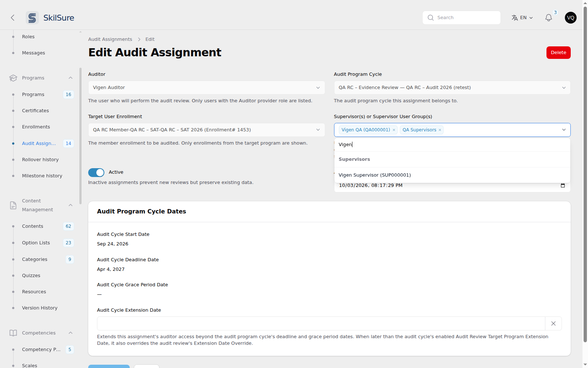Collapse the Content Management section
The image size is (588, 368).
(x=71, y=205)
